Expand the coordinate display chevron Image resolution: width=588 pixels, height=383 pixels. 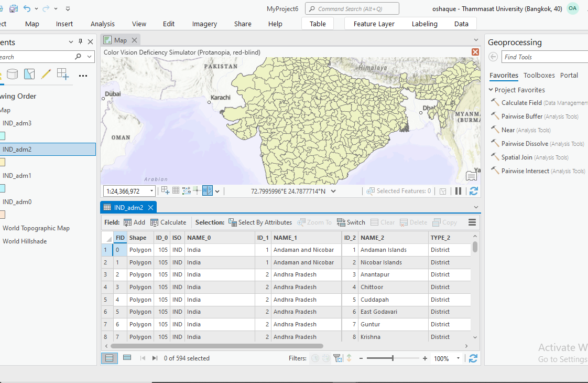(x=334, y=191)
